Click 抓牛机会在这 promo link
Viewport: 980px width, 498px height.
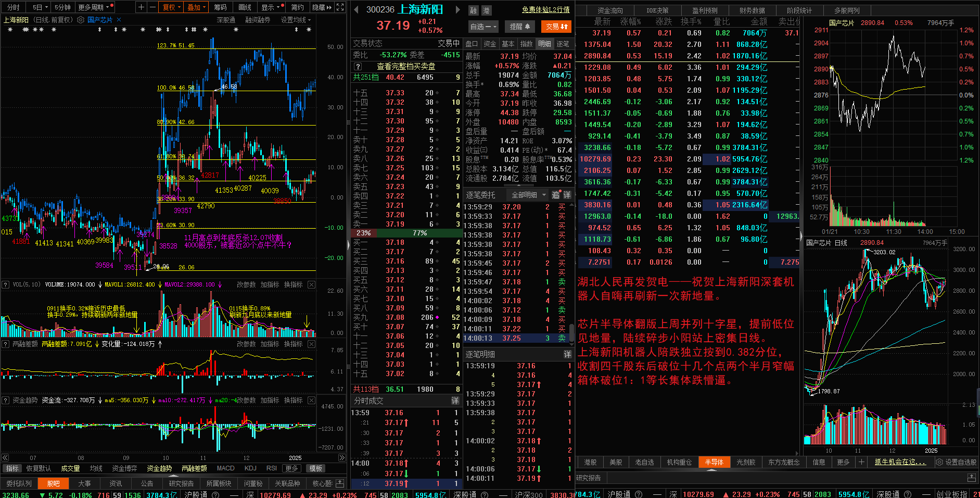(x=900, y=462)
